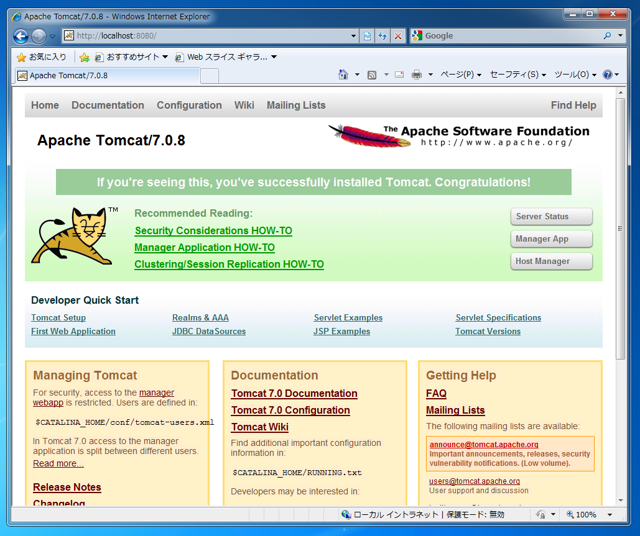Open the ツール(O) menu

(575, 75)
